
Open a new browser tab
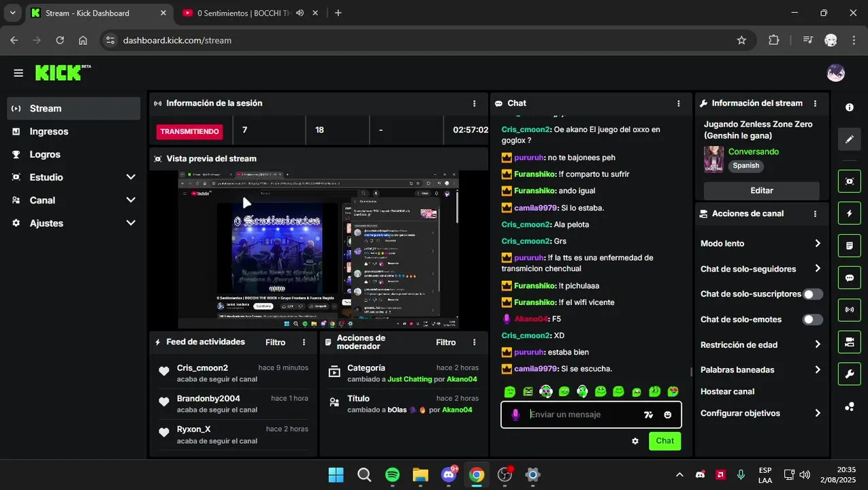(338, 13)
